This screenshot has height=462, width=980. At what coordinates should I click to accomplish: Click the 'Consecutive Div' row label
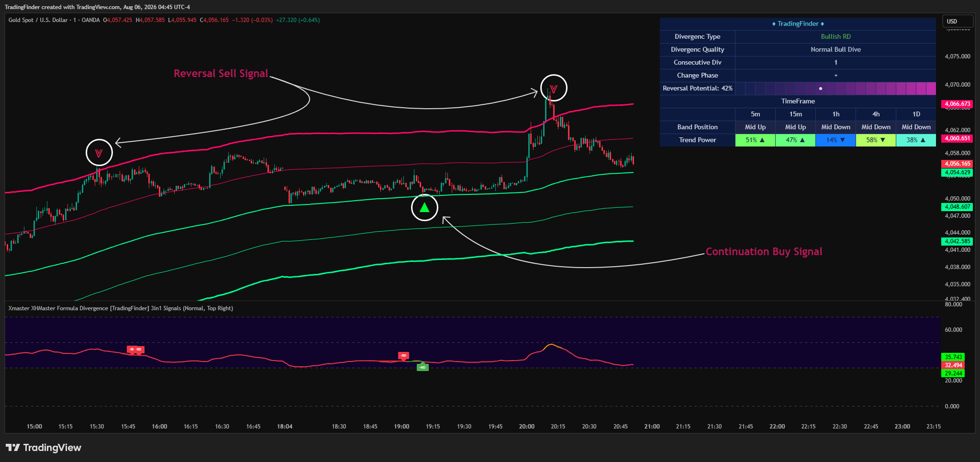[x=697, y=63]
